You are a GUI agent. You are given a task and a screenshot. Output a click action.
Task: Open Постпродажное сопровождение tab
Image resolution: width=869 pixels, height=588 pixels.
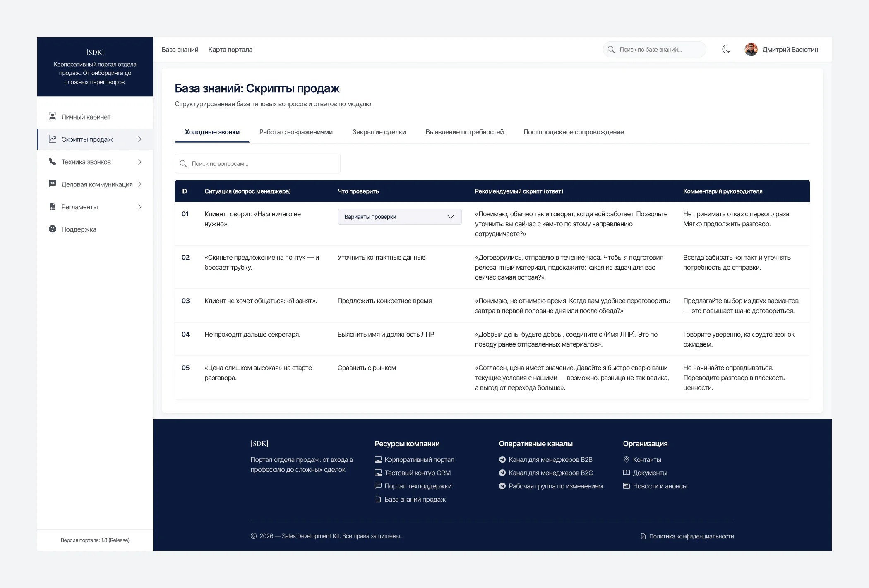click(574, 132)
